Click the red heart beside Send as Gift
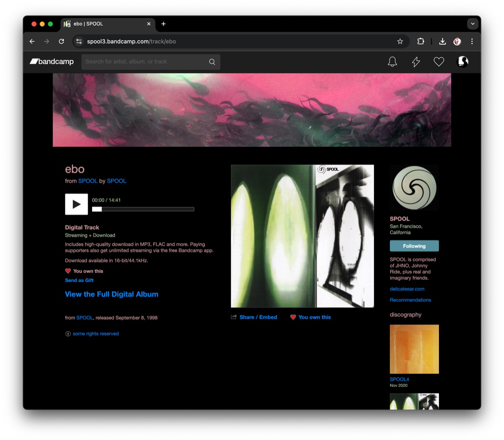Image resolution: width=504 pixels, height=440 pixels. (x=68, y=271)
